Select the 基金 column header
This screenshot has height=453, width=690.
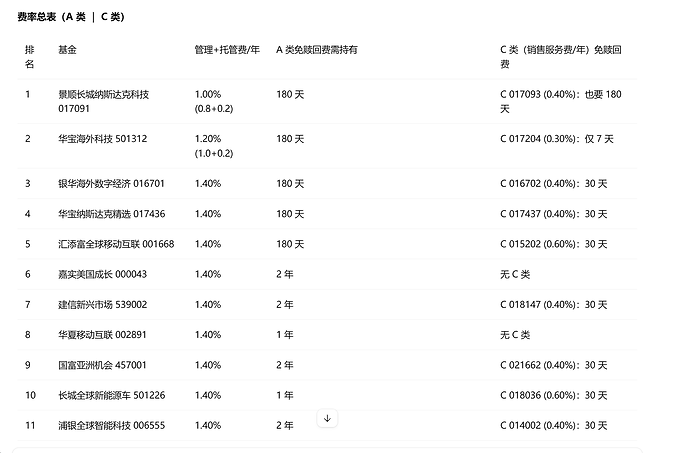67,50
